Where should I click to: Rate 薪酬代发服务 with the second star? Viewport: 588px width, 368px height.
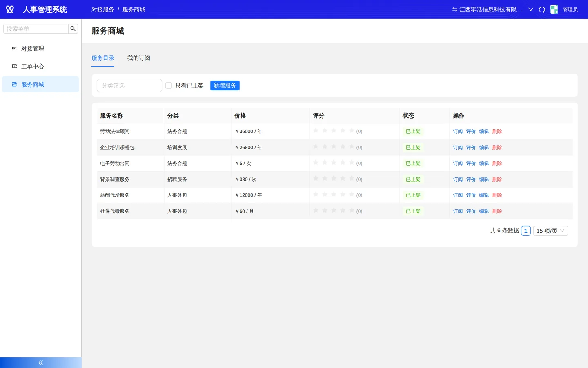pyautogui.click(x=325, y=195)
